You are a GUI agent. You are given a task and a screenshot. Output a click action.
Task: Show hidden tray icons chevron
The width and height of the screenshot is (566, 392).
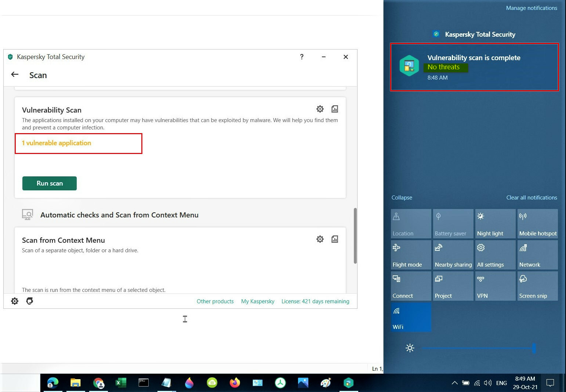pyautogui.click(x=454, y=383)
